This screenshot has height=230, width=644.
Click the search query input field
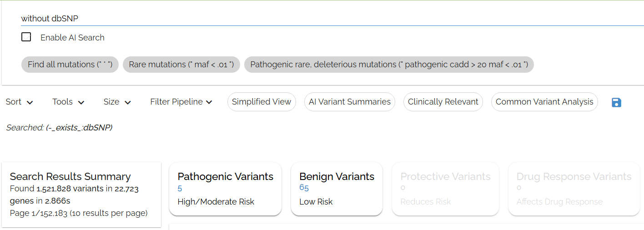[318, 19]
